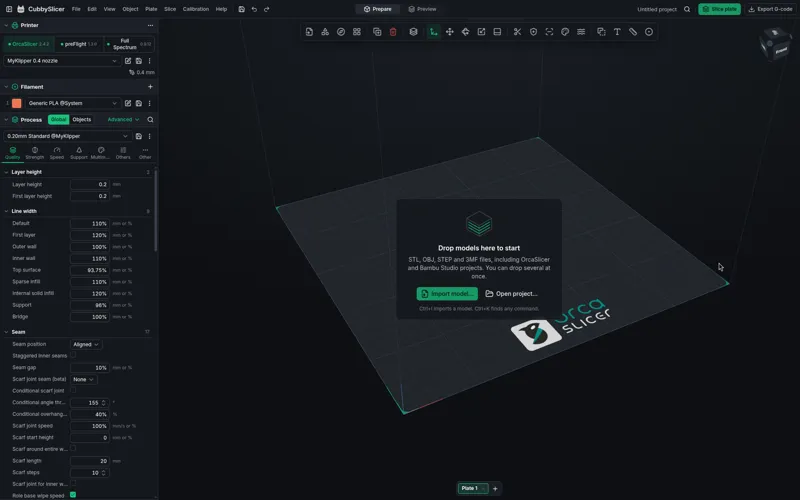Click the add model file icon in viewport toolbar
The height and width of the screenshot is (500, 800).
click(x=309, y=32)
